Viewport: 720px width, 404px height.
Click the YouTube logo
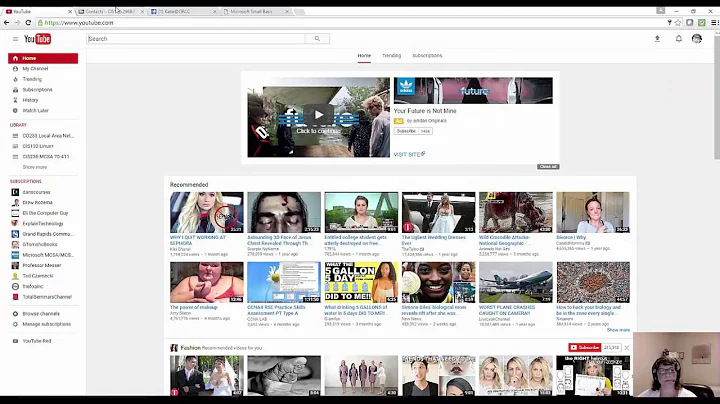(37, 39)
